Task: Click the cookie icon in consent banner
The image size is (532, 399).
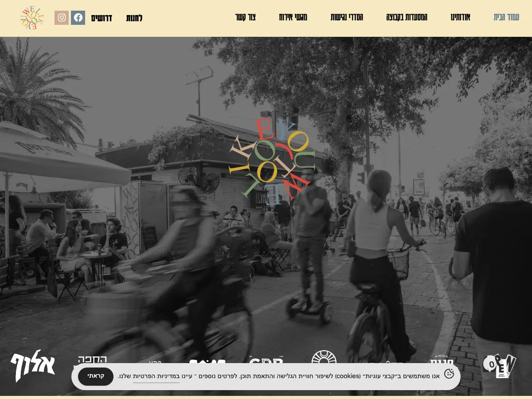Action: (x=449, y=374)
